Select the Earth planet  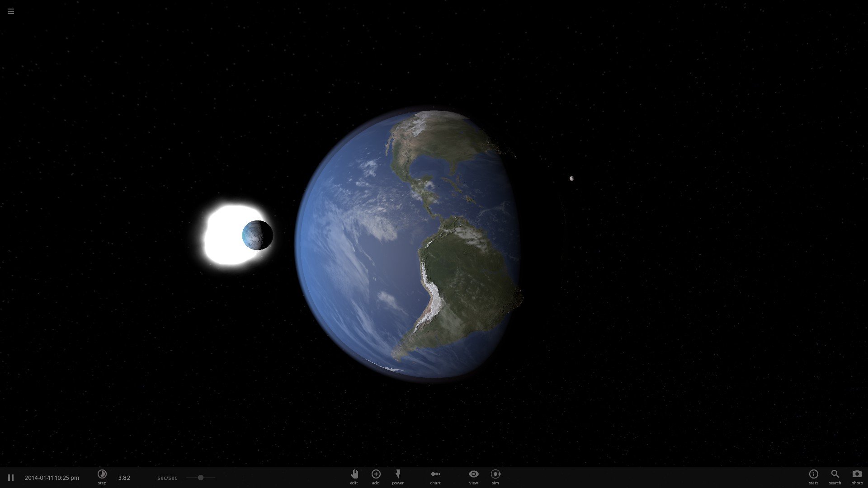(407, 244)
